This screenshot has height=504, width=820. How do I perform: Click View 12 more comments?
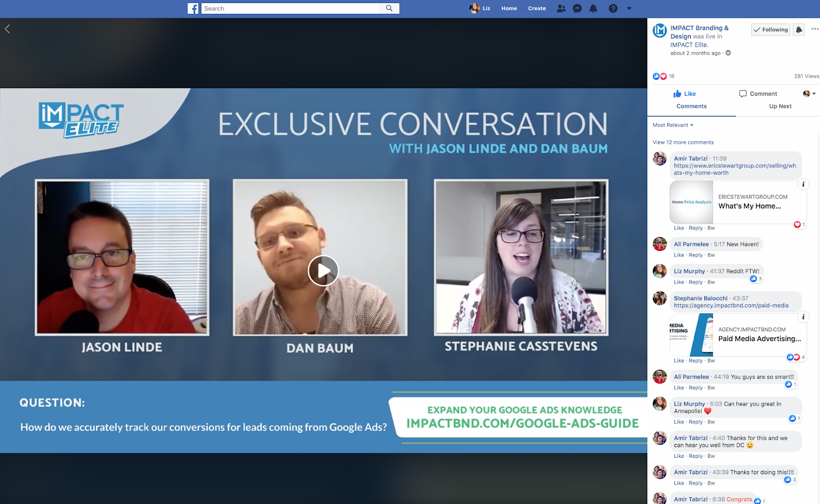click(x=683, y=142)
